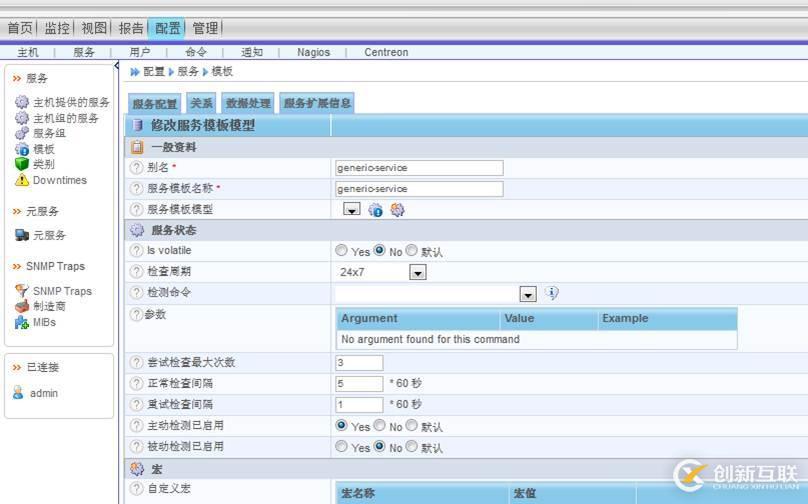Select 默认 for 被动检测已启用
Image resolution: width=808 pixels, height=504 pixels.
[x=411, y=446]
